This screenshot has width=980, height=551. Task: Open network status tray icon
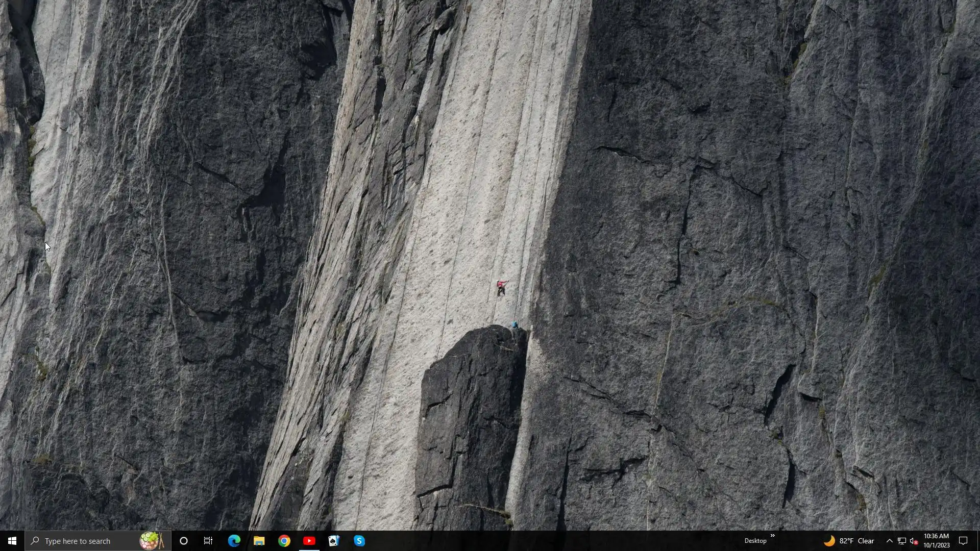click(x=902, y=541)
